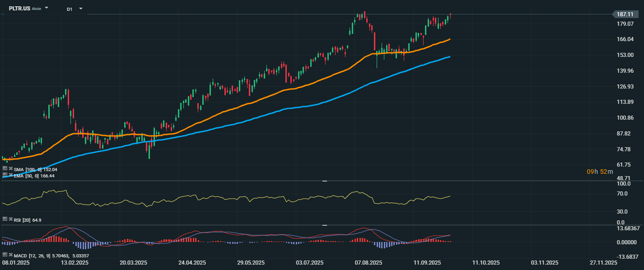This screenshot has height=270, width=644.
Task: Grab the divider handle above MACD panel
Action: click(x=324, y=225)
